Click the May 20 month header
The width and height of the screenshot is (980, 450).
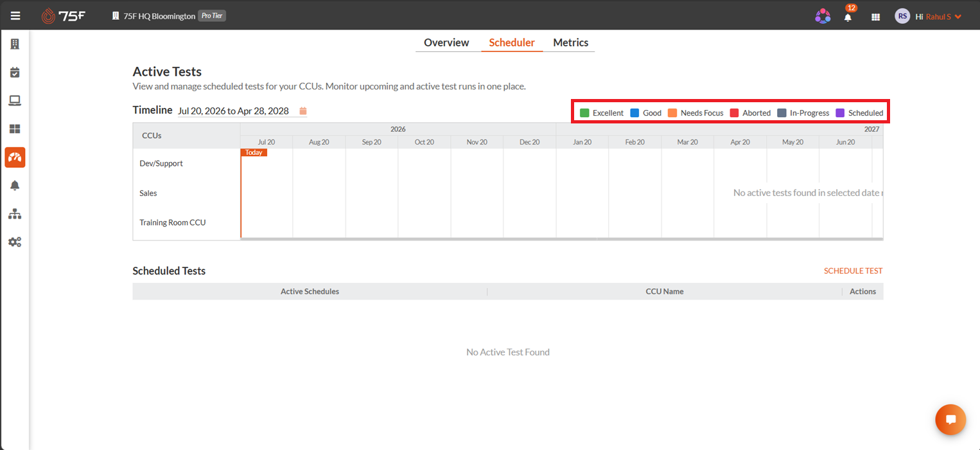(793, 142)
